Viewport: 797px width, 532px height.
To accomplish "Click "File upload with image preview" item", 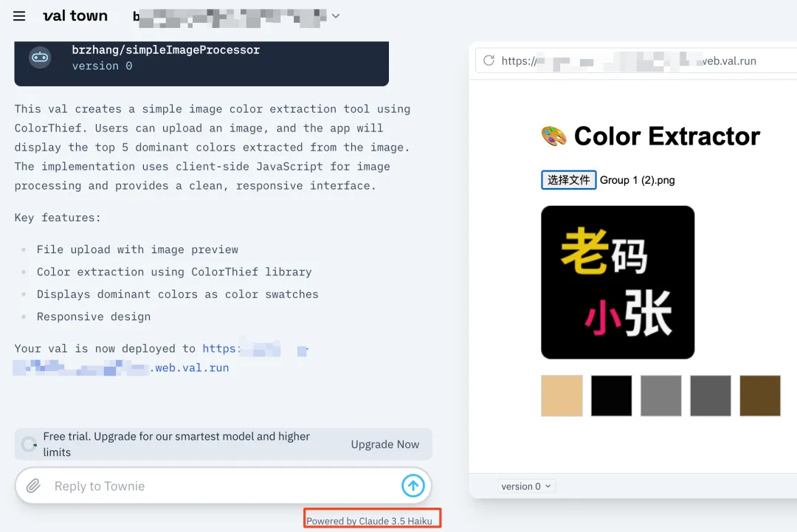I will tap(137, 249).
